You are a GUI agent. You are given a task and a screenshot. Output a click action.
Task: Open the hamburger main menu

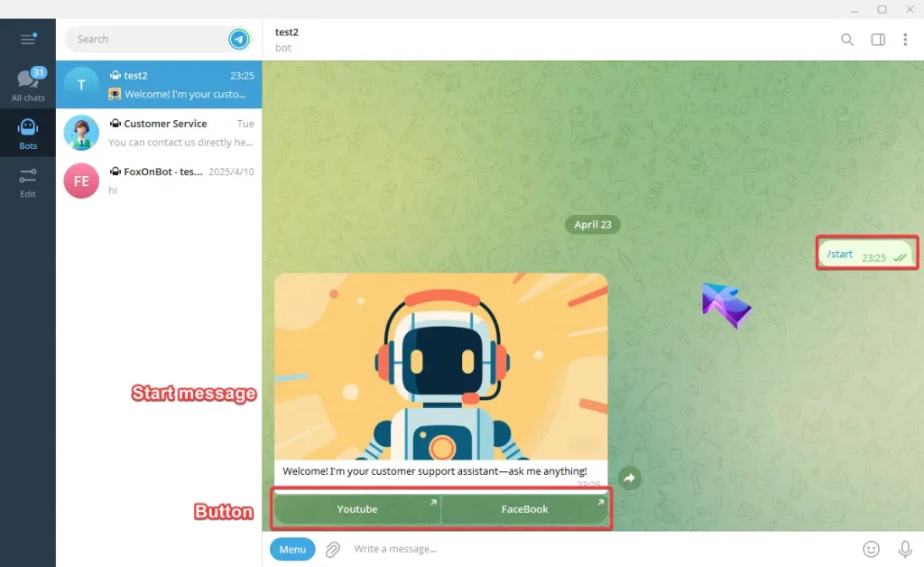pyautogui.click(x=28, y=39)
